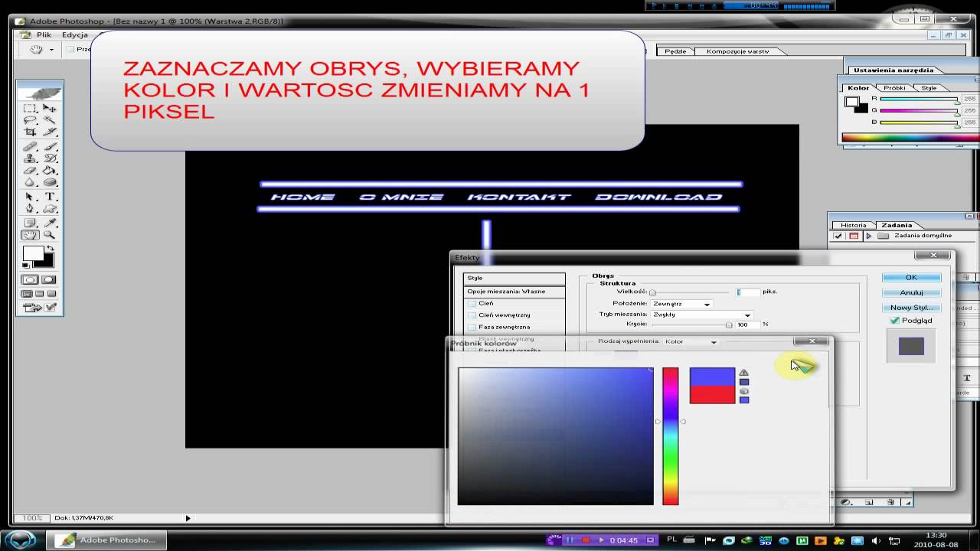The height and width of the screenshot is (551, 980).
Task: Open the Tryb mieszania dropdown
Action: tap(701, 315)
